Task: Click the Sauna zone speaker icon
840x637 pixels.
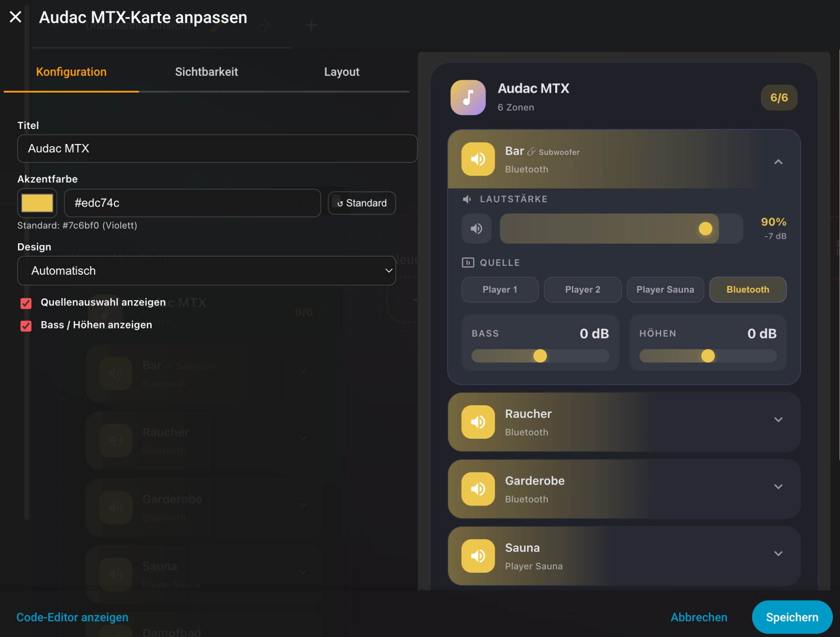Action: [x=478, y=556]
